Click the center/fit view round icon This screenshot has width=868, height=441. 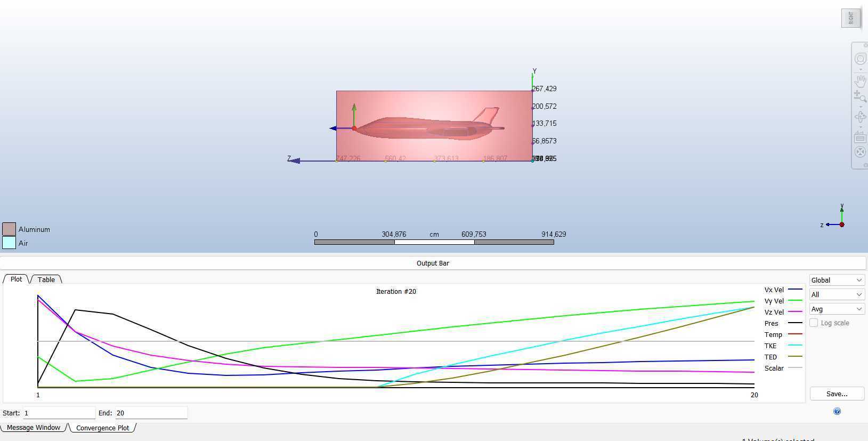860,152
